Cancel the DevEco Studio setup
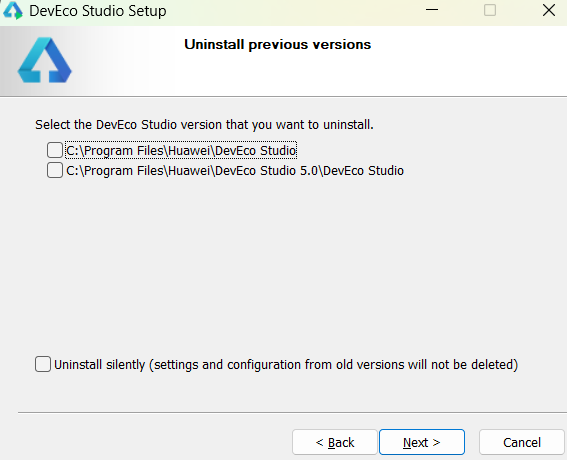 click(x=522, y=442)
